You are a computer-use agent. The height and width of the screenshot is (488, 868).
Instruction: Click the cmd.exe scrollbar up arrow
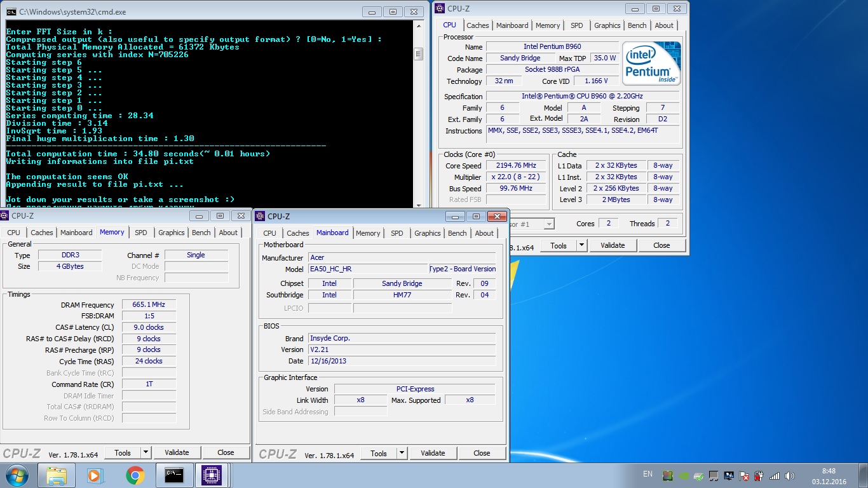(418, 27)
